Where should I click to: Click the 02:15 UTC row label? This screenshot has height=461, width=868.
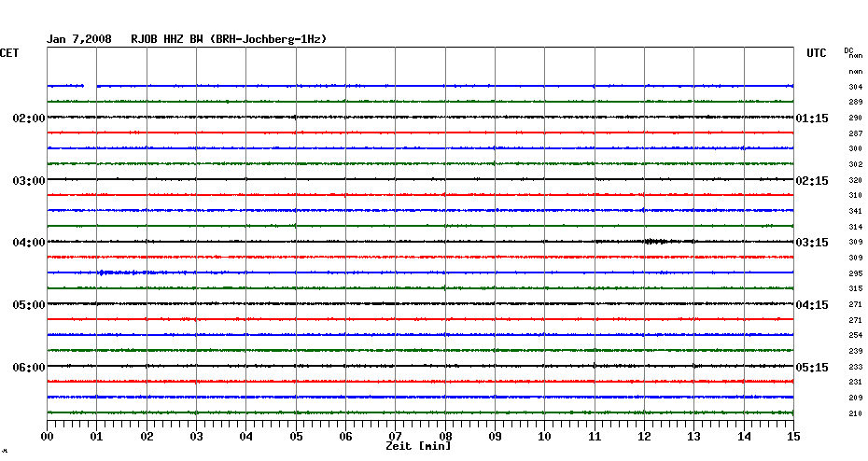812,181
